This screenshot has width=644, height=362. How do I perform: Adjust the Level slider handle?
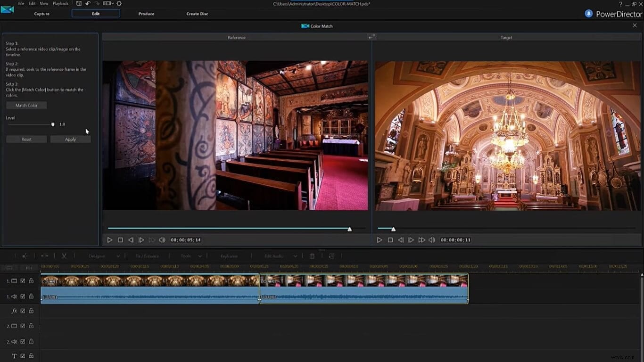[x=53, y=124]
